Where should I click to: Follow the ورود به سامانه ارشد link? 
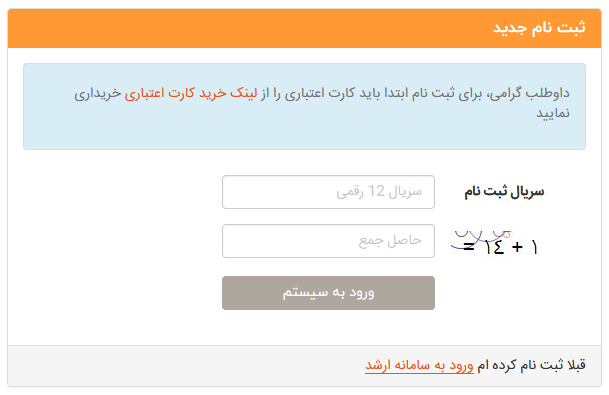point(419,365)
